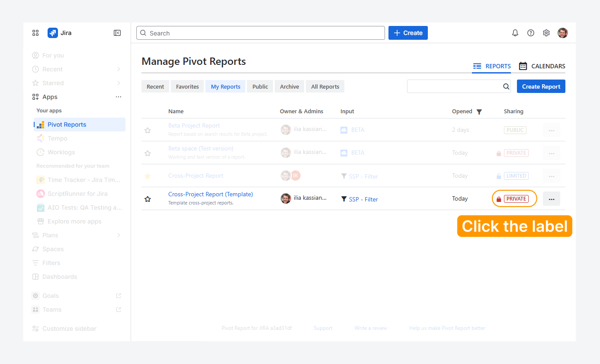
Task: Open the user profile avatar
Action: click(x=563, y=33)
